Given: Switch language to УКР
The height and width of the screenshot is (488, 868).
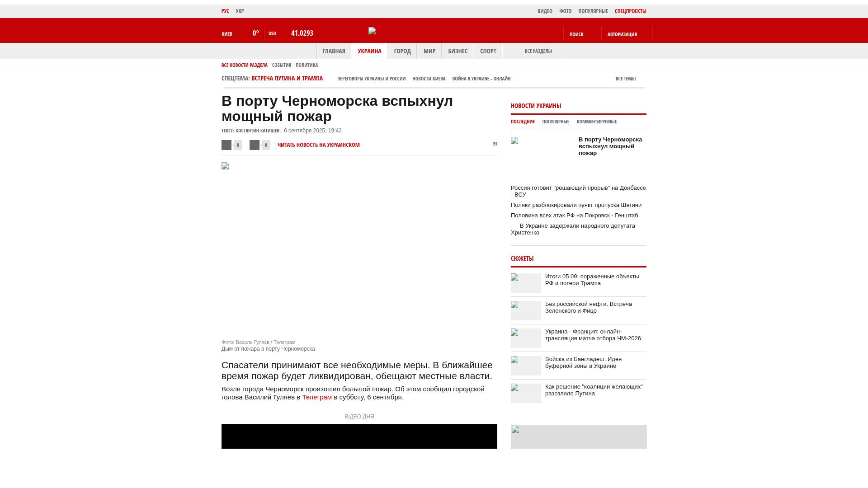Looking at the screenshot, I should point(240,11).
